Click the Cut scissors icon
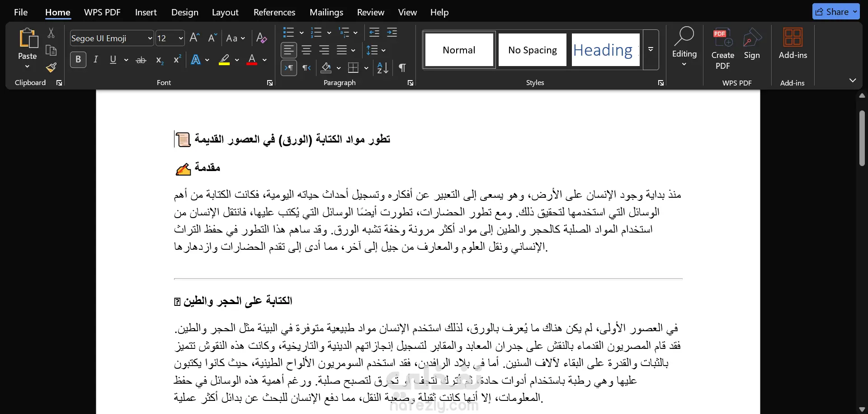The height and width of the screenshot is (414, 868). (51, 33)
